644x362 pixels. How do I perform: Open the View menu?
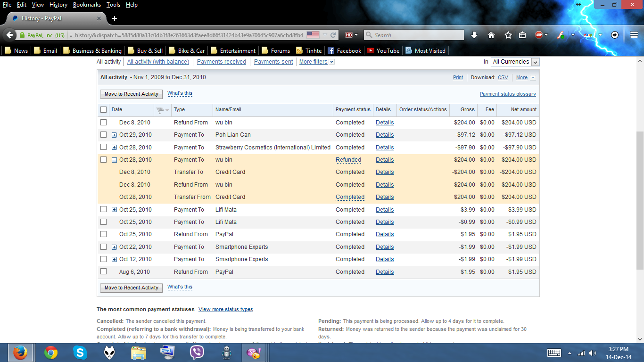[38, 5]
